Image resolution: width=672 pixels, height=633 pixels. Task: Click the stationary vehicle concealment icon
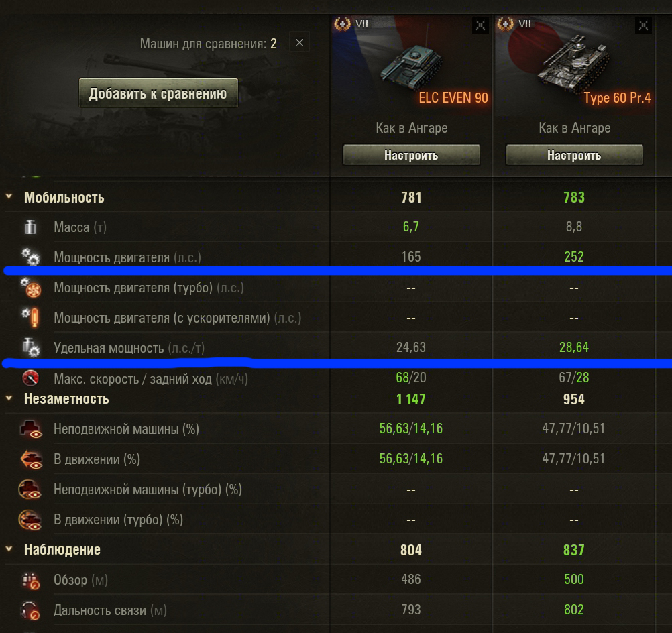pos(31,429)
